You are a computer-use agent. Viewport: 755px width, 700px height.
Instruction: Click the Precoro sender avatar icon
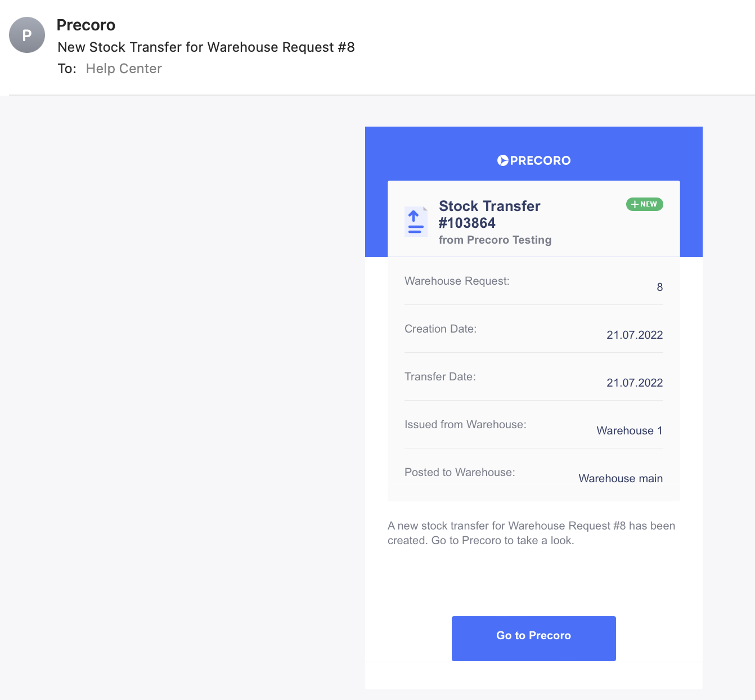(x=27, y=35)
